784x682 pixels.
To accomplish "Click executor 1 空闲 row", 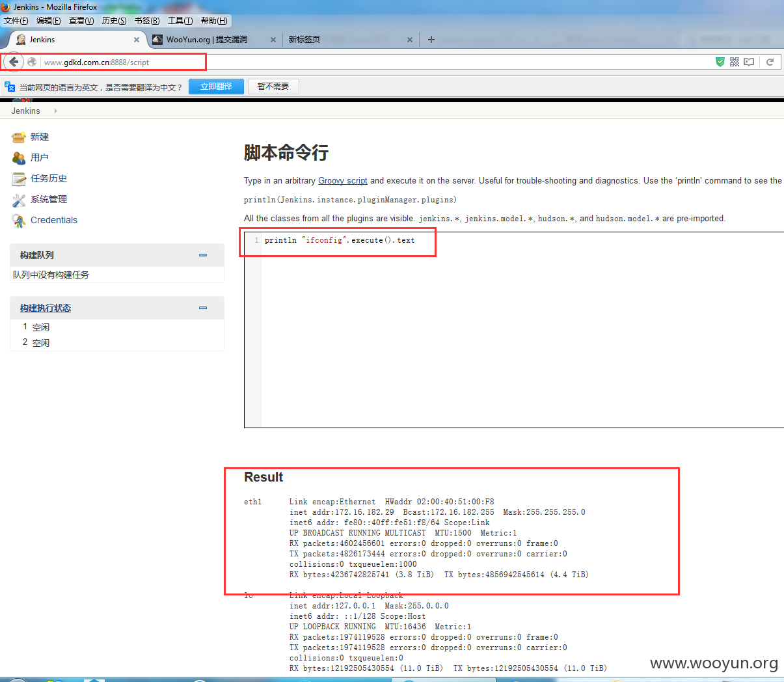I will coord(117,327).
